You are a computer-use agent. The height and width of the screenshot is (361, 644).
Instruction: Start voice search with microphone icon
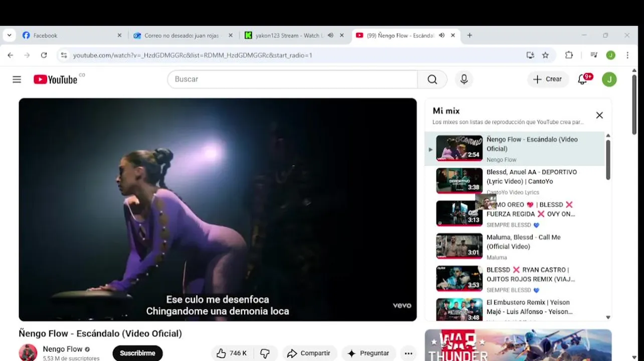click(x=464, y=79)
